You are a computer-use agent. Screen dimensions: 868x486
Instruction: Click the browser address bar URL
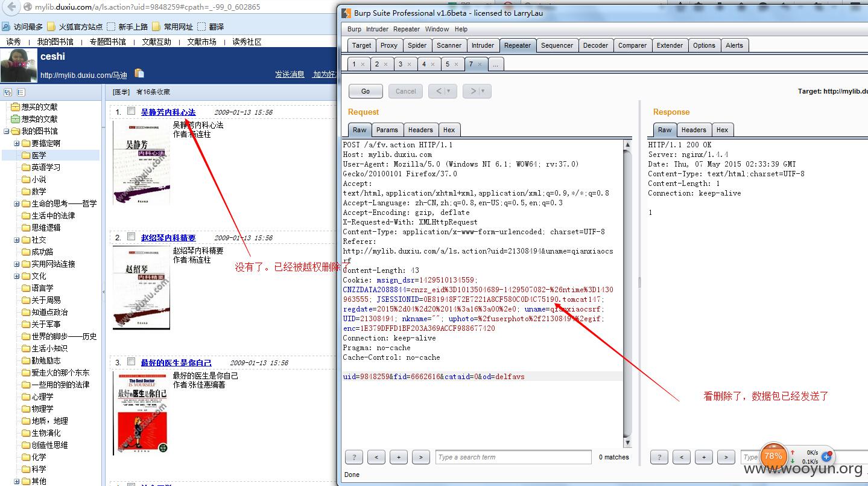coord(148,7)
